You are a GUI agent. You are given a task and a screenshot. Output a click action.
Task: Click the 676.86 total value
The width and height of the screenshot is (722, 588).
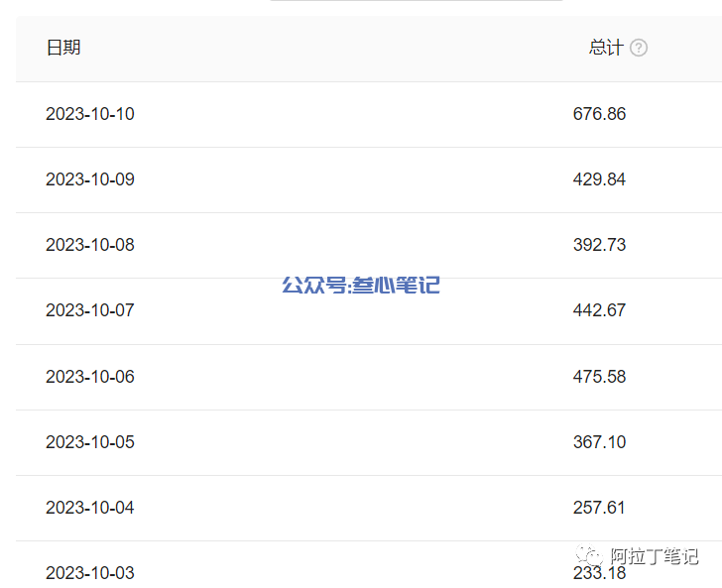pyautogui.click(x=599, y=114)
